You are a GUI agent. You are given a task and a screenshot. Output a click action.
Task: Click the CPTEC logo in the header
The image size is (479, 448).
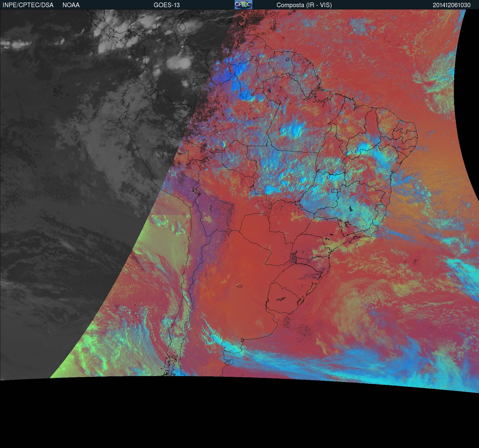click(x=243, y=5)
